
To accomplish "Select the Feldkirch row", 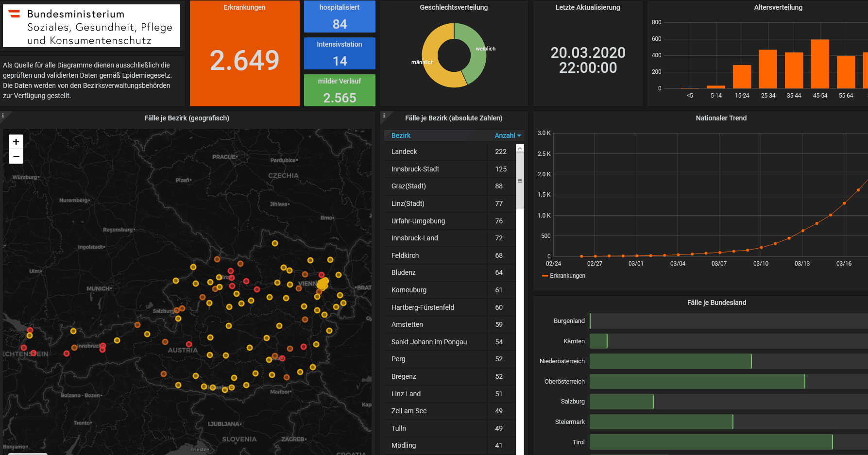I will pyautogui.click(x=450, y=255).
